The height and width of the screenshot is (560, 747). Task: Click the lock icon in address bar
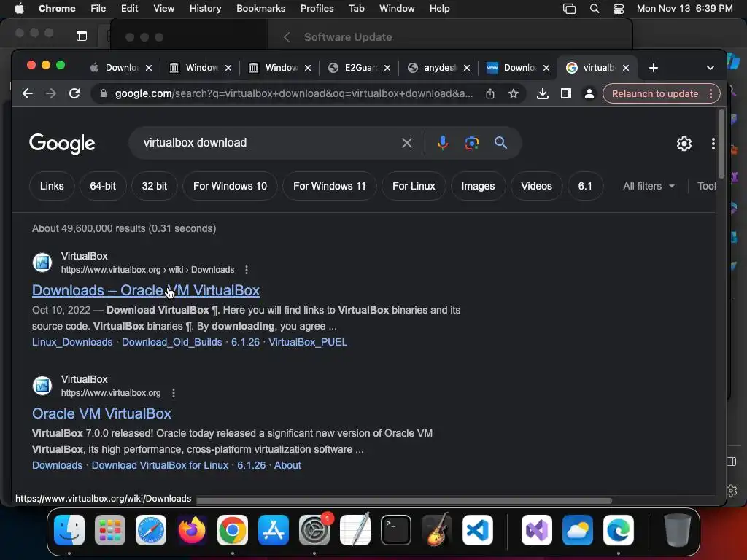(x=104, y=93)
